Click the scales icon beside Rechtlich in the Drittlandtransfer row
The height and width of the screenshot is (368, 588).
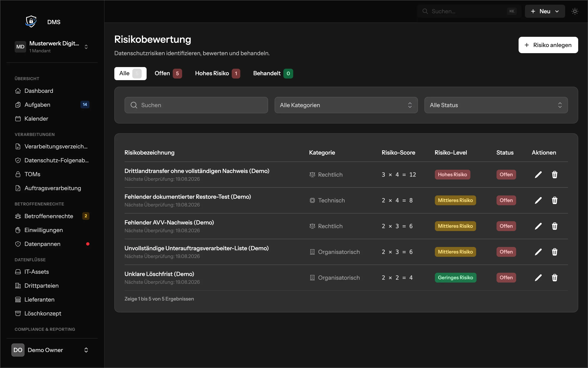click(x=312, y=175)
